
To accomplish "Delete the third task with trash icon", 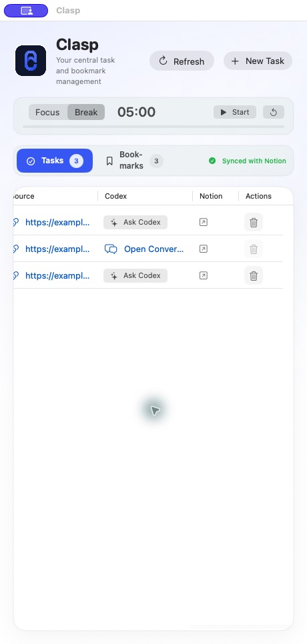I will pos(254,275).
